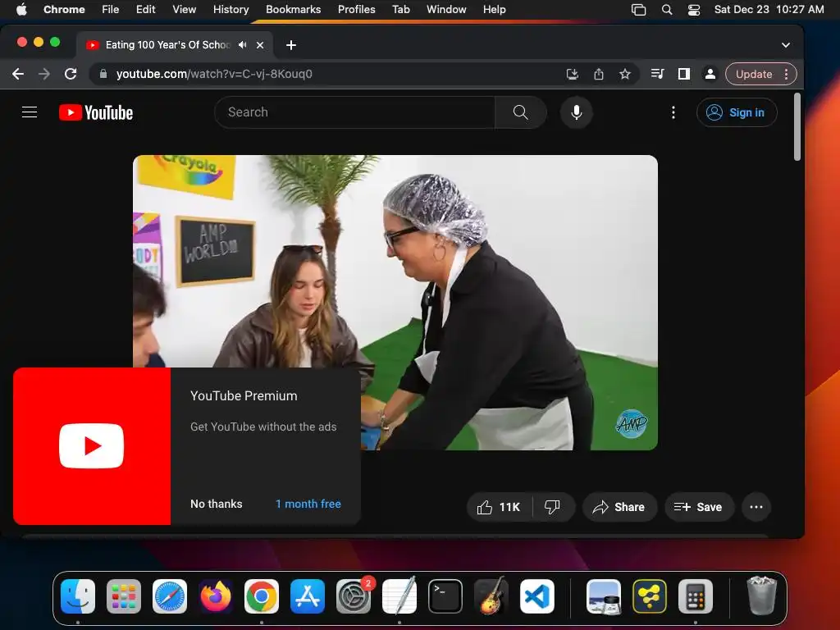The height and width of the screenshot is (630, 840).
Task: Click the YouTube search magnifier button
Action: (520, 112)
